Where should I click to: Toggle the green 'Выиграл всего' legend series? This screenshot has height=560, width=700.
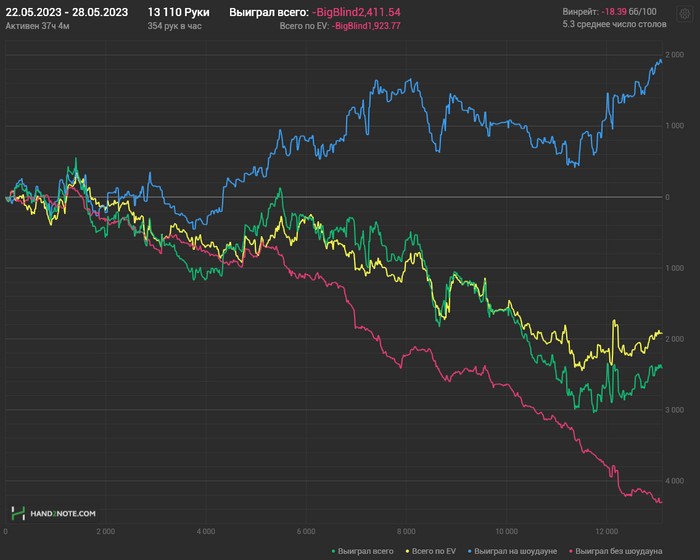[362, 551]
